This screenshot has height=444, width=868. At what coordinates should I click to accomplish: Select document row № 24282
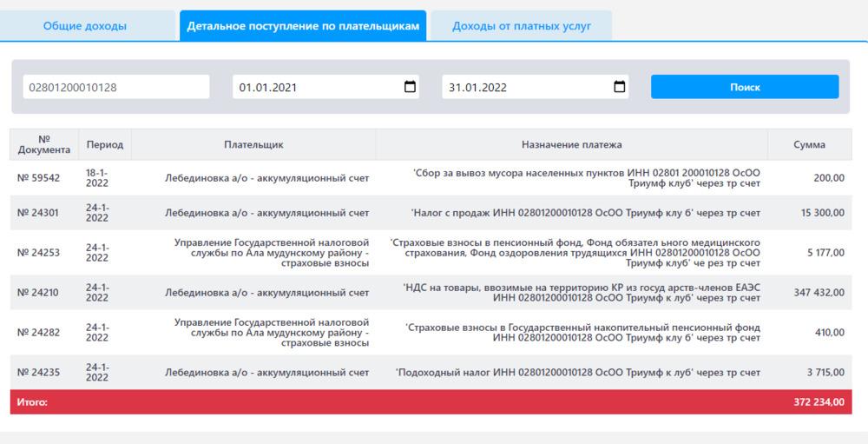pyautogui.click(x=39, y=333)
